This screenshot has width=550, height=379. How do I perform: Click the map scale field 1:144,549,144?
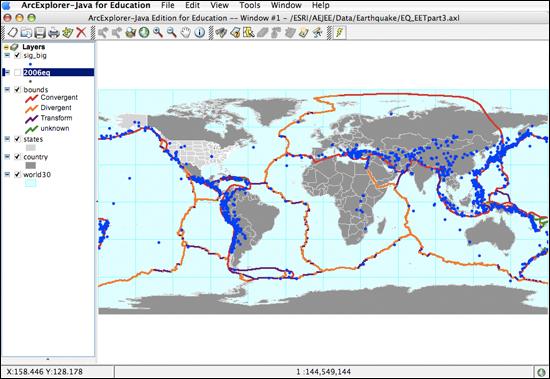click(323, 372)
